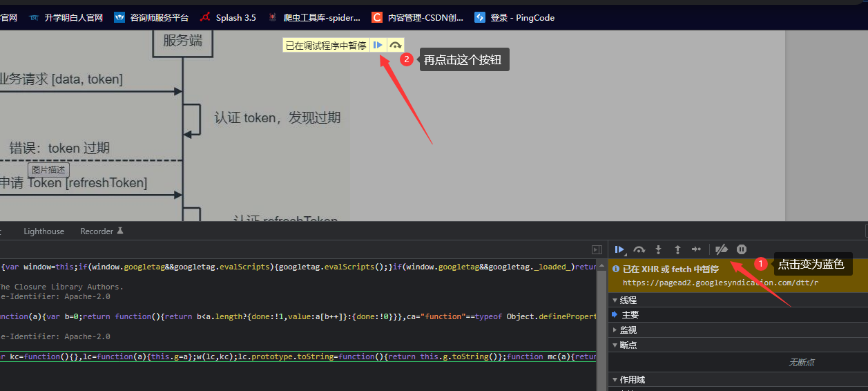Toggle the debugger sidebar panel icon
The height and width of the screenshot is (391, 868).
(x=597, y=249)
